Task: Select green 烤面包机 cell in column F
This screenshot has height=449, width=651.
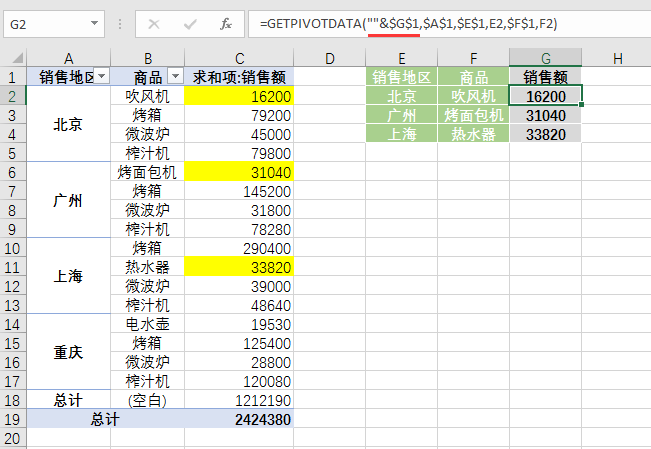Action: tap(473, 115)
